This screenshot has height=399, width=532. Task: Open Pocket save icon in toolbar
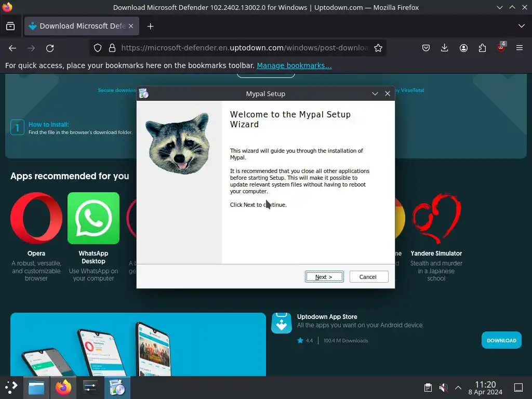tap(426, 48)
